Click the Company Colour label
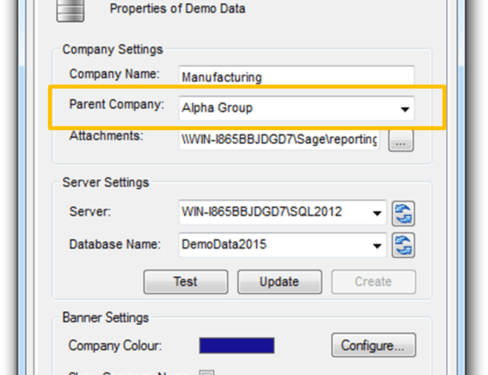 coord(115,346)
